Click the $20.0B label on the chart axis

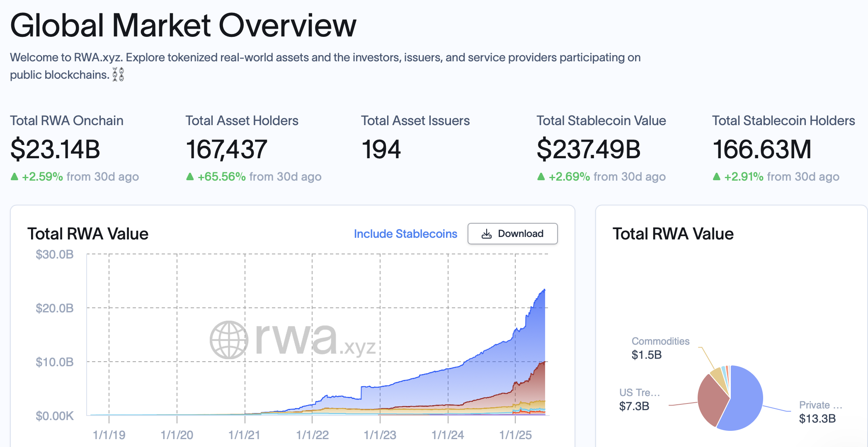coord(54,308)
